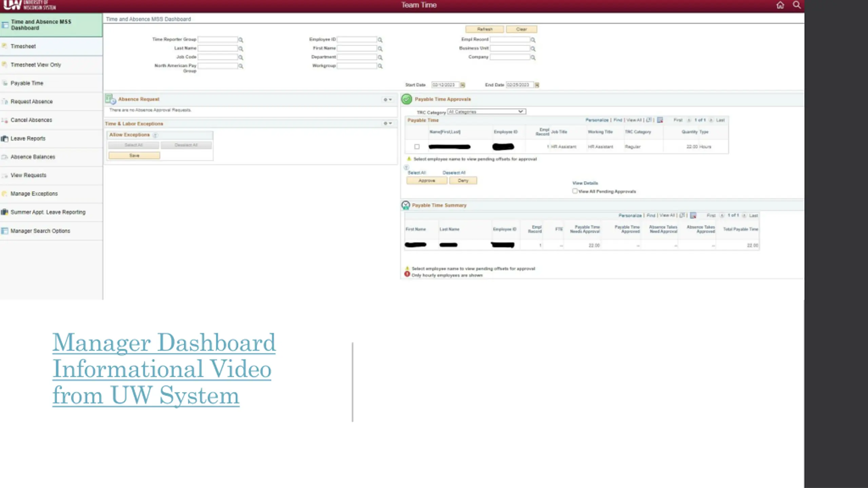This screenshot has width=868, height=488.
Task: Click Select All button in Allow Exceptions
Action: coord(134,145)
